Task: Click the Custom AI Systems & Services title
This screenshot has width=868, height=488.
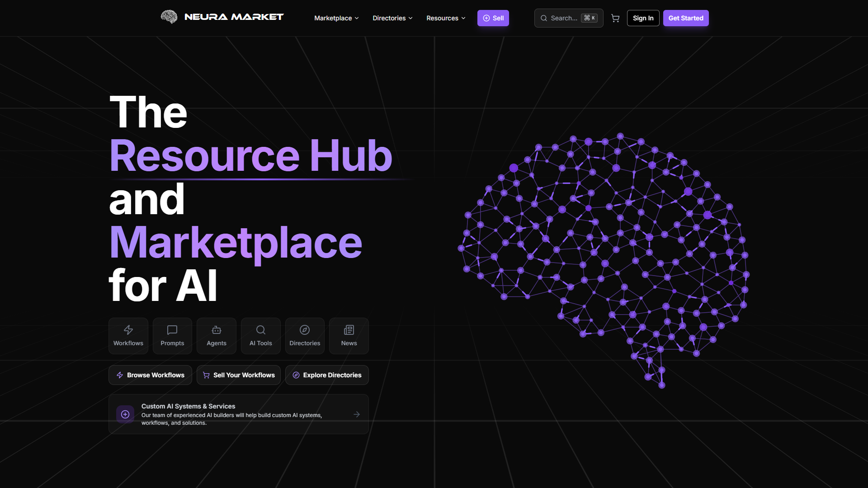Action: pos(188,406)
